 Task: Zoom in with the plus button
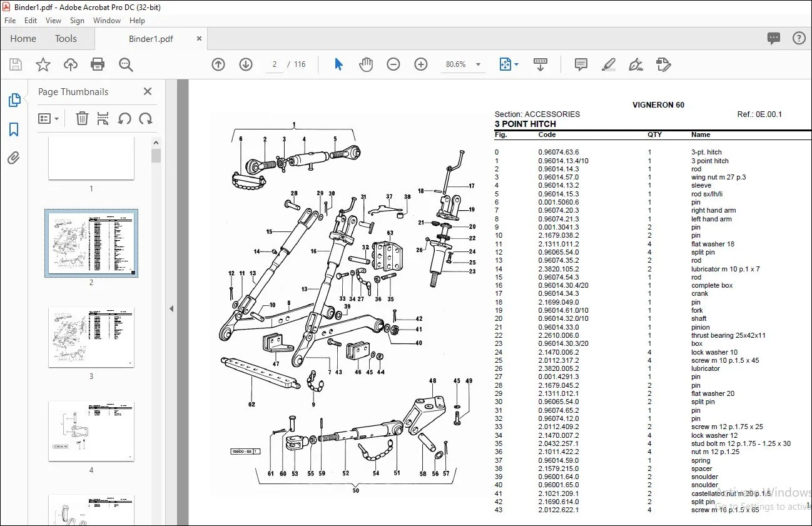click(x=421, y=64)
